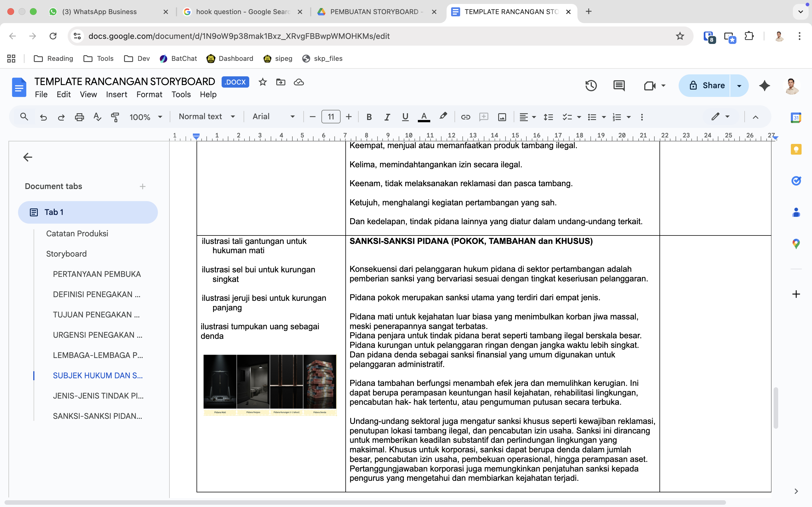The width and height of the screenshot is (812, 507).
Task: Click the text color A swatch
Action: (424, 117)
